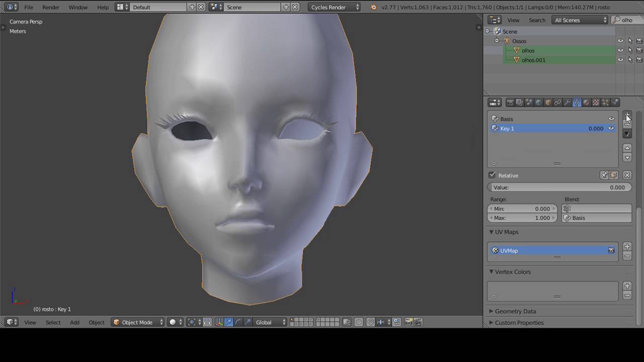Screen dimensions: 644x362
Task: Open shape key specials down-arrow menu
Action: click(627, 134)
